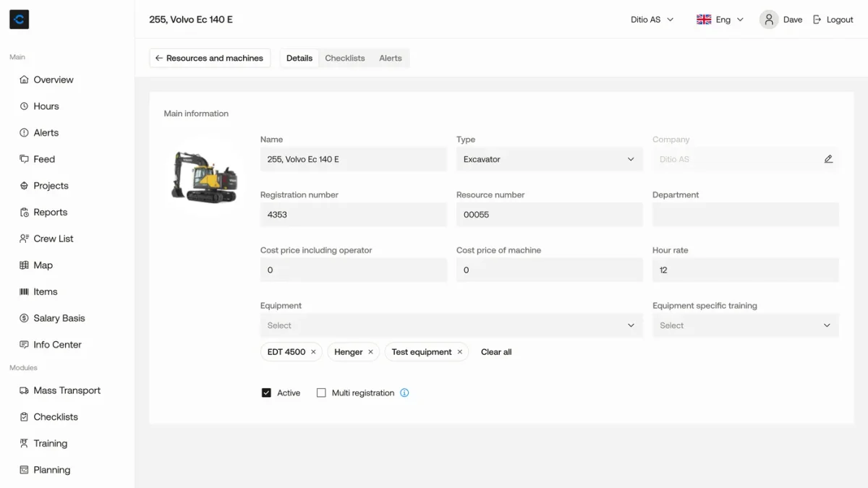Remove the Henger equipment tag
This screenshot has height=488, width=868.
click(x=370, y=352)
